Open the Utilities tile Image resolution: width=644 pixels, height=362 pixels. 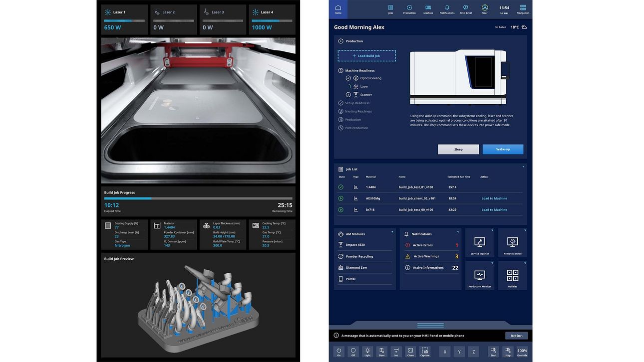pyautogui.click(x=512, y=276)
